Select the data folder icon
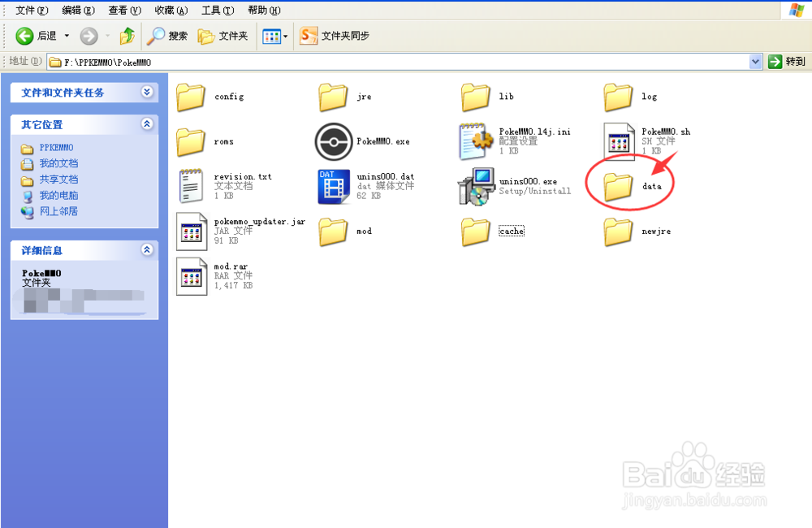 click(x=618, y=187)
